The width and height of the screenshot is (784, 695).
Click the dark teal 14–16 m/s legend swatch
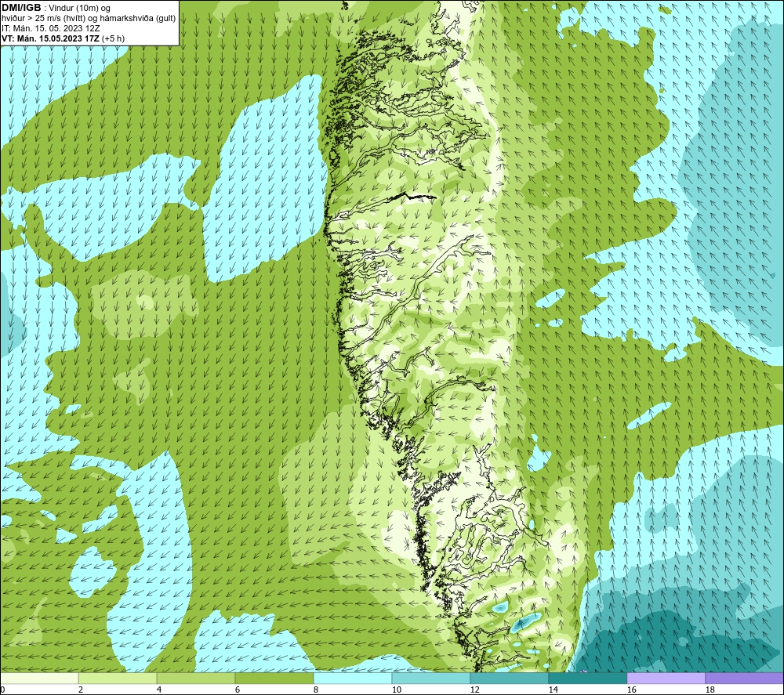587,678
